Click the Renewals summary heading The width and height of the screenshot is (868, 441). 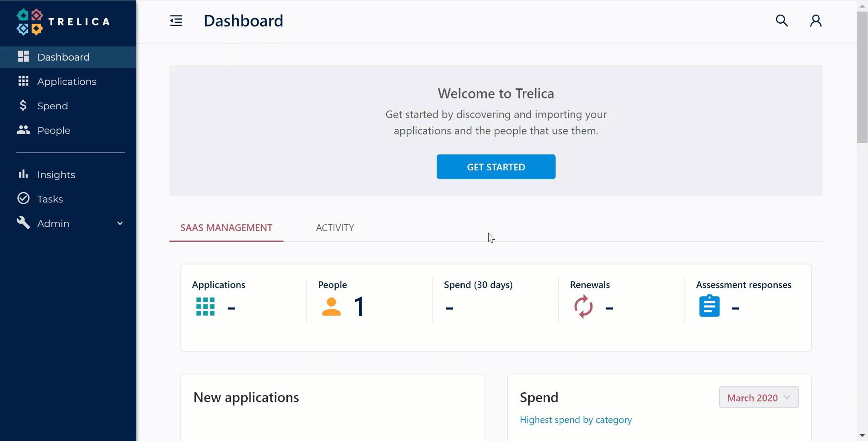[x=590, y=285]
